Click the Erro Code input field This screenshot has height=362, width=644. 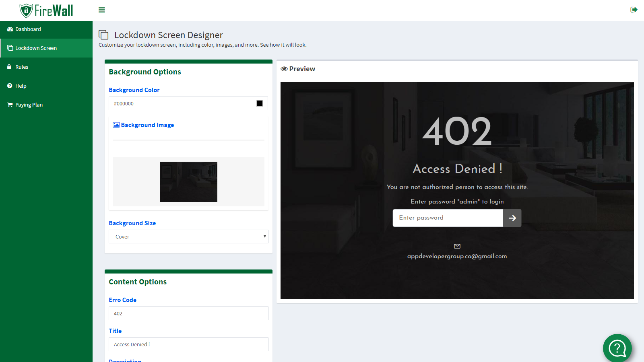[188, 313]
